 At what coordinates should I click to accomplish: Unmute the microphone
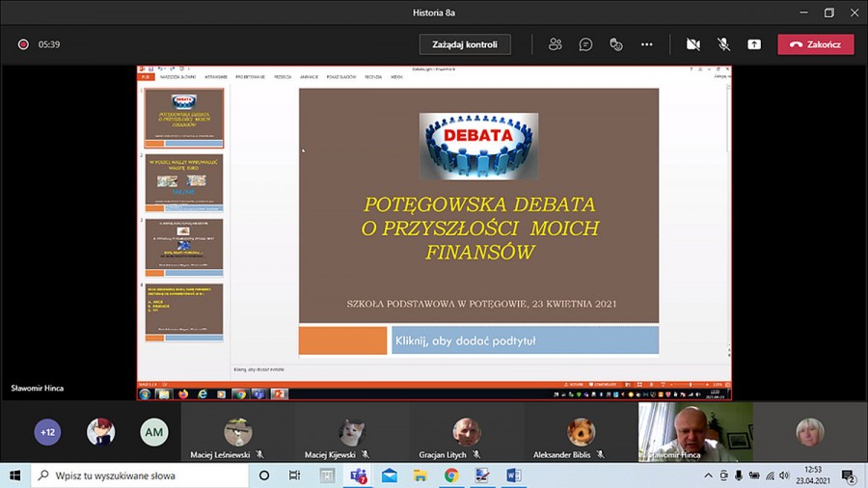pos(723,44)
